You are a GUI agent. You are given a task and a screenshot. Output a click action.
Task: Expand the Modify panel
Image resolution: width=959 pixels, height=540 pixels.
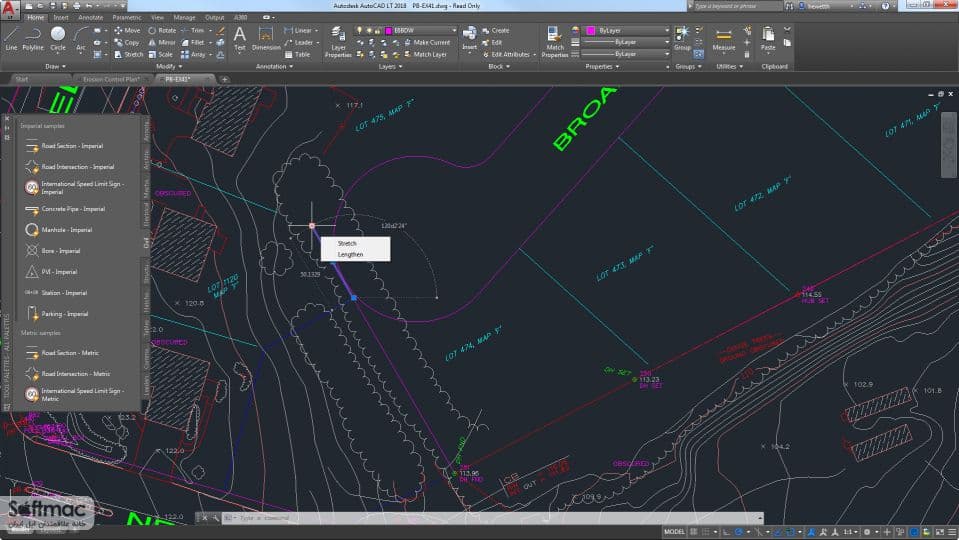169,66
